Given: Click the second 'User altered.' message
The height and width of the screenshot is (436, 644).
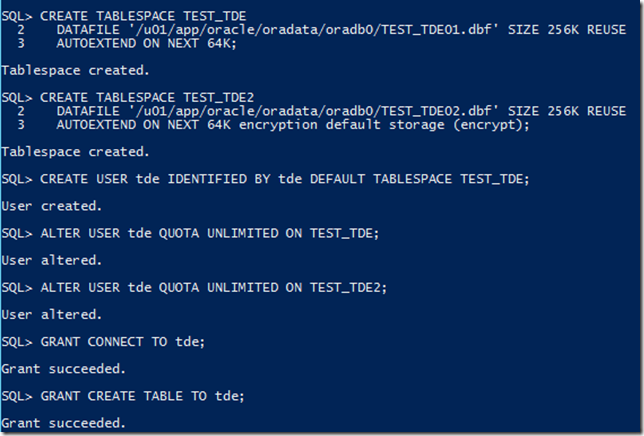Looking at the screenshot, I should [52, 315].
